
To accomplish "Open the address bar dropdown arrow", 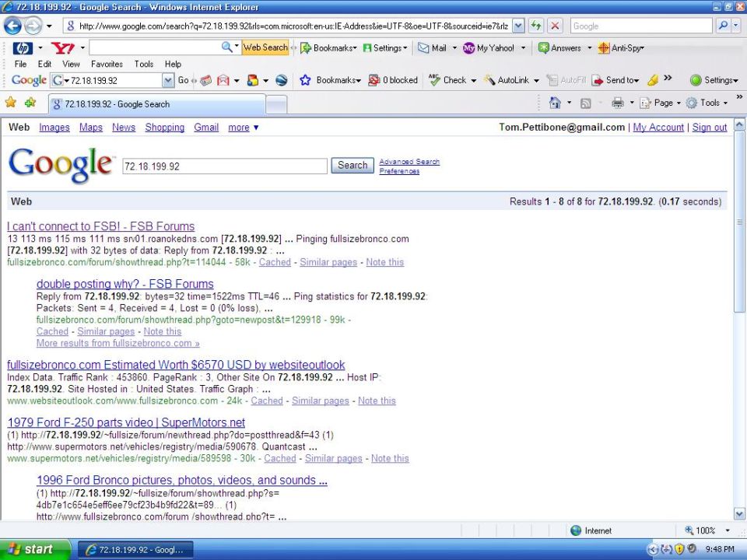I will tap(518, 26).
